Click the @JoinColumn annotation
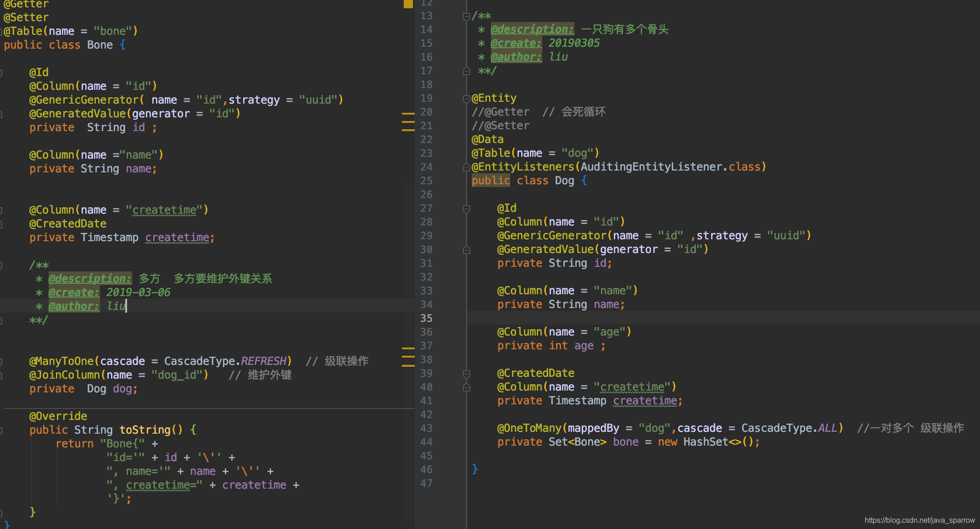The height and width of the screenshot is (529, 980). pyautogui.click(x=65, y=375)
